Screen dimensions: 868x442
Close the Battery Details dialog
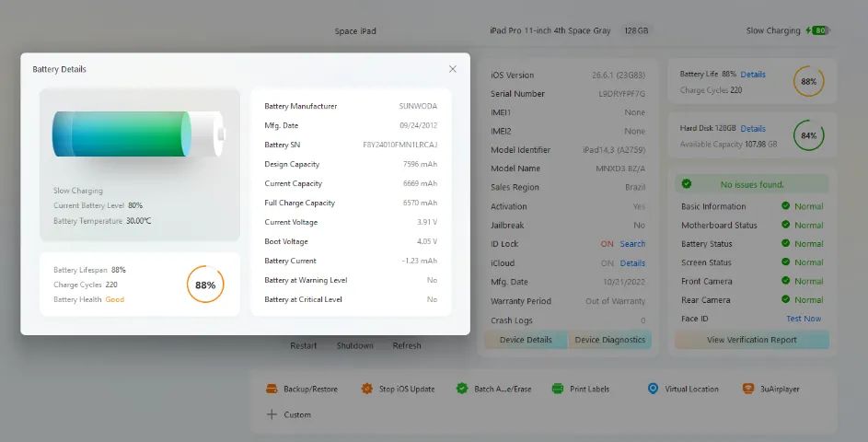[x=452, y=69]
